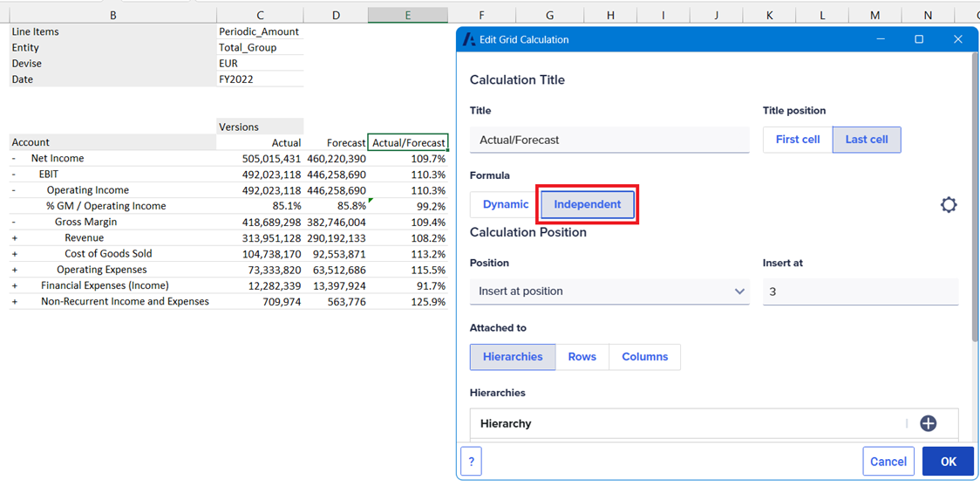Click Cancel to discard calculation changes
Screen dimensions: 980x487
888,462
